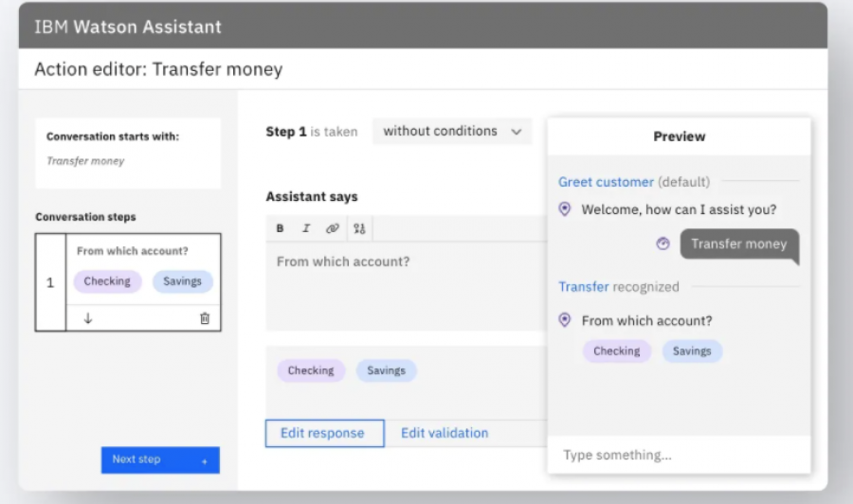The height and width of the screenshot is (504, 853).
Task: Select Edit response tab
Action: (x=323, y=433)
